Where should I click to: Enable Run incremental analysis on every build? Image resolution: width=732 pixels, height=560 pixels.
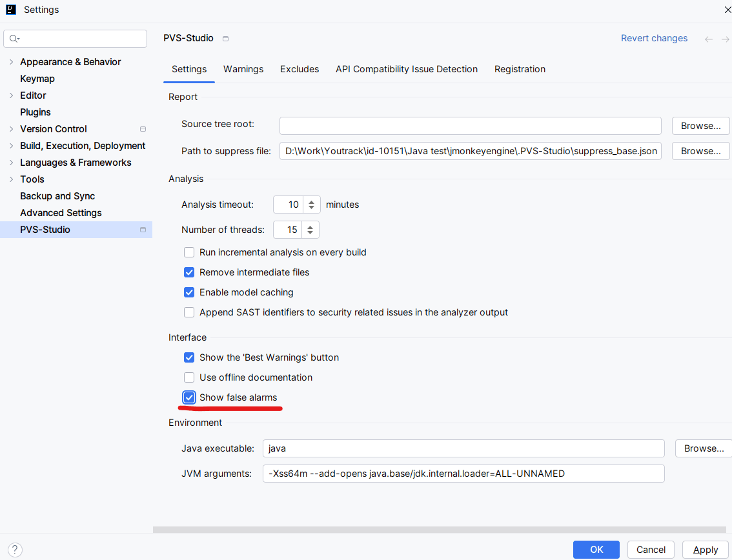[189, 252]
